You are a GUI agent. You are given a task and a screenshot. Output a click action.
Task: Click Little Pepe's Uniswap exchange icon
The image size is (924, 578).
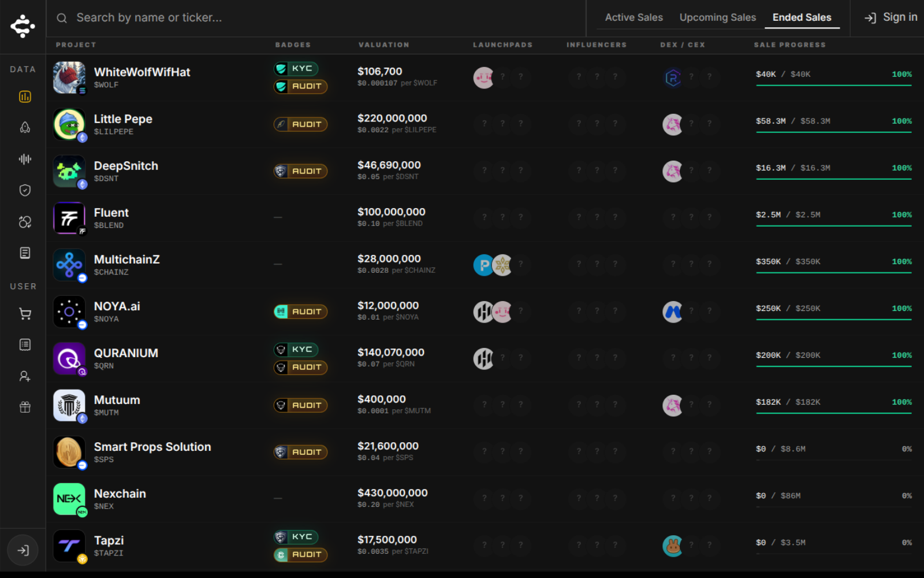pos(673,124)
